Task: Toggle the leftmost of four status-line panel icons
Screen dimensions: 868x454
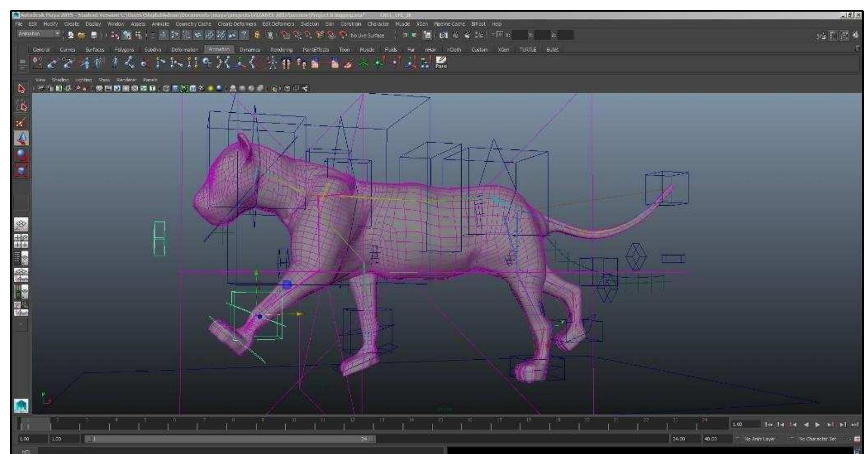Action: [x=821, y=35]
